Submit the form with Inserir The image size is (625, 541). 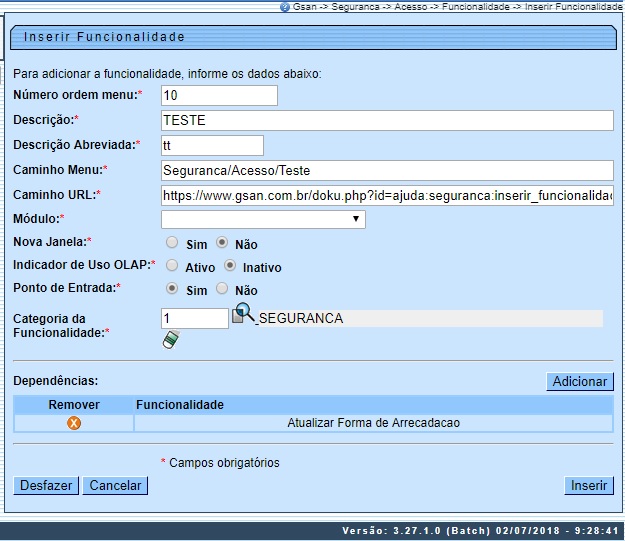(589, 485)
